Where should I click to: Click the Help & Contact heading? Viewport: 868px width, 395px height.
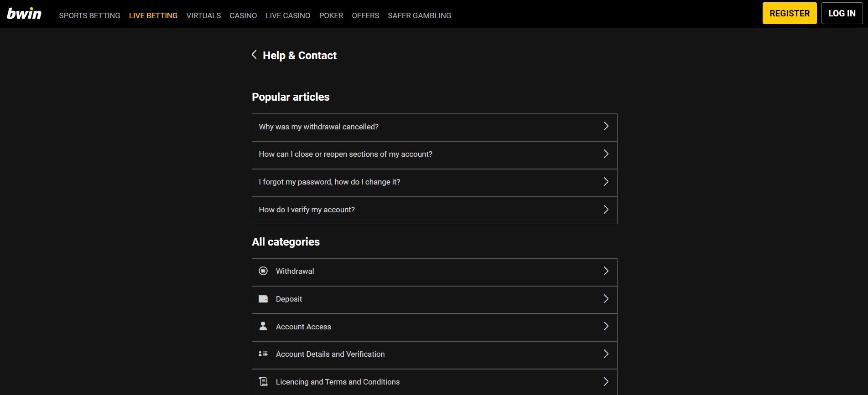point(300,56)
